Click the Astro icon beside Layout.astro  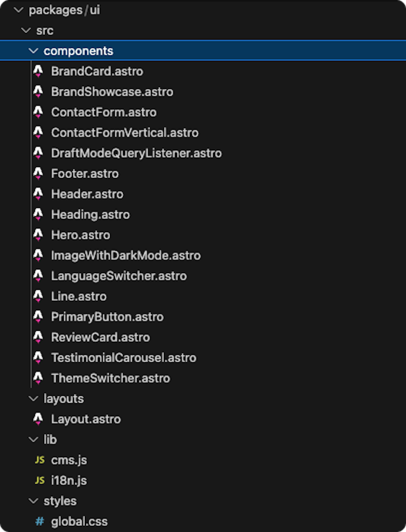(x=38, y=419)
